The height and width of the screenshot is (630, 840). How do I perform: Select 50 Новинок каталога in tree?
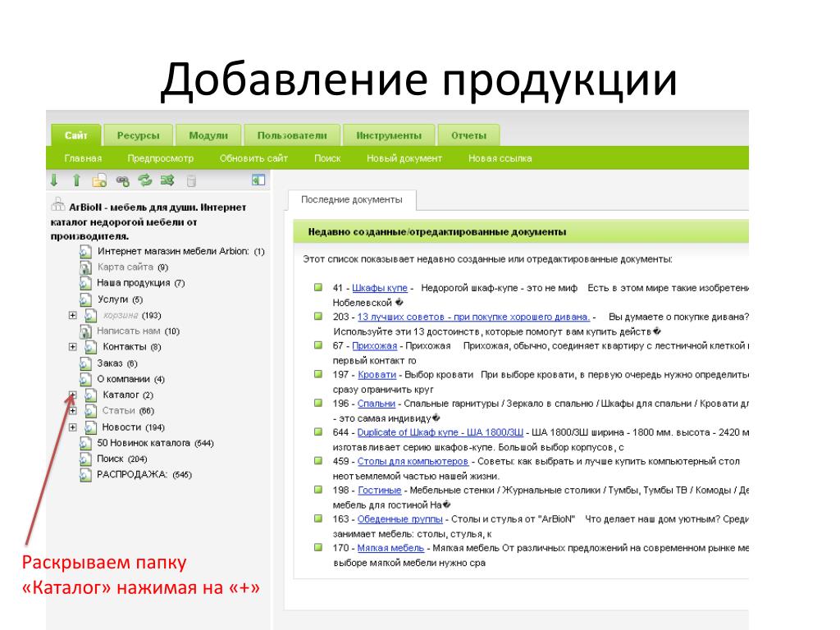tap(155, 443)
